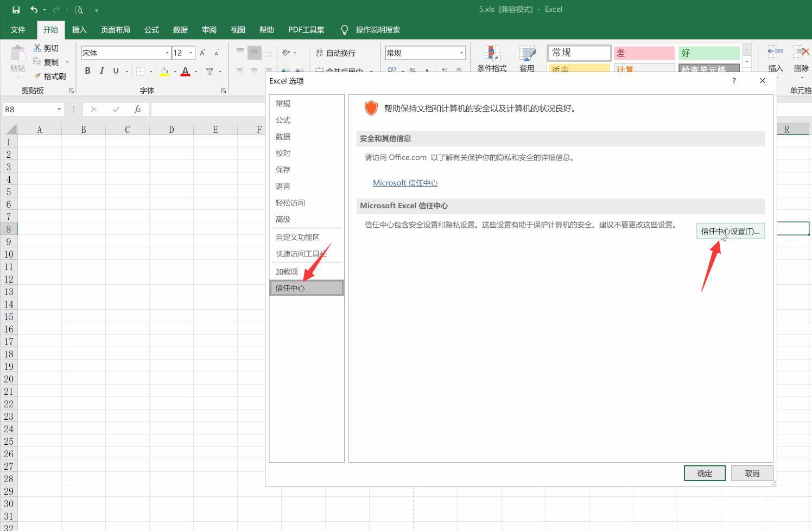812x531 pixels.
Task: Apply the yellow Fill Color bucket
Action: (x=164, y=71)
